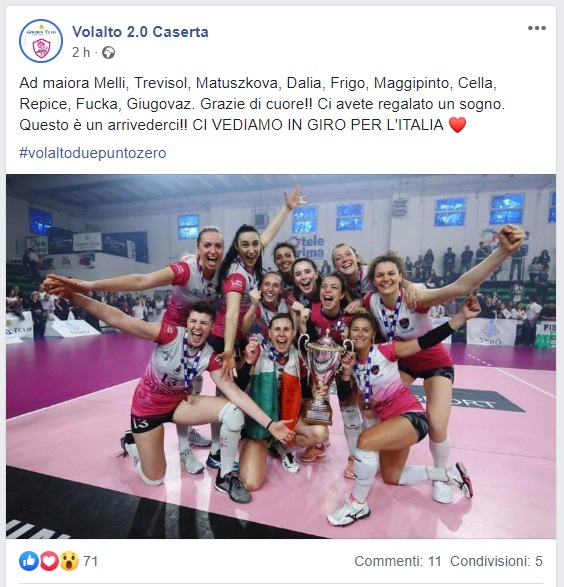
Task: Click the yellow Wow reaction emoji icon
Action: [69, 561]
